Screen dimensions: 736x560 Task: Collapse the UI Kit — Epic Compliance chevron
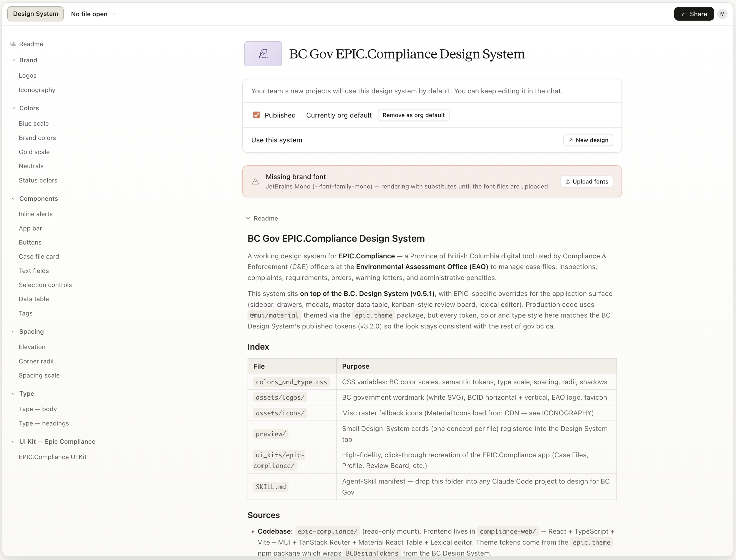click(13, 442)
